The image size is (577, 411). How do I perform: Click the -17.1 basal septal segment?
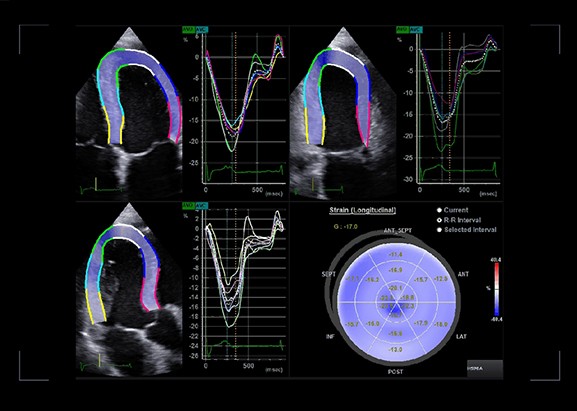point(352,279)
